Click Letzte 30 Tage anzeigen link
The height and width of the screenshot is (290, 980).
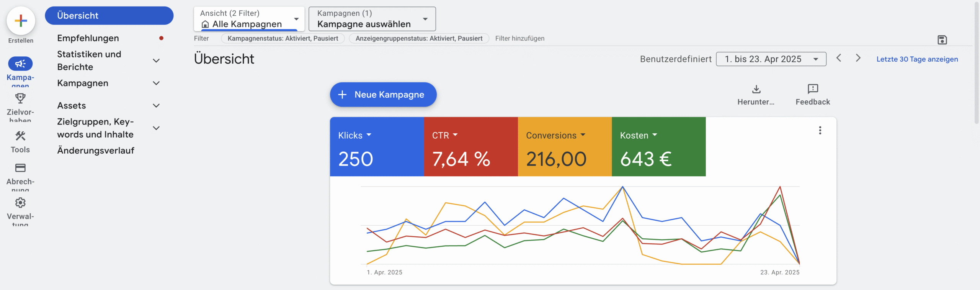pos(917,59)
